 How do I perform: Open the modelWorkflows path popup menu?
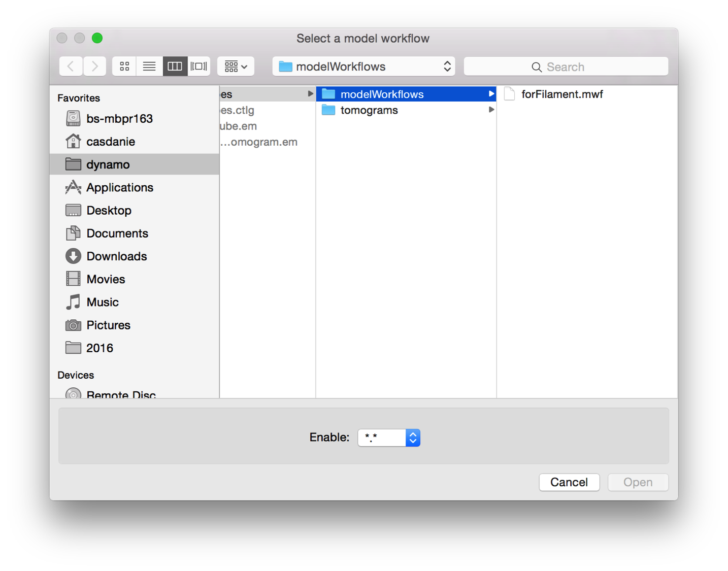click(363, 66)
